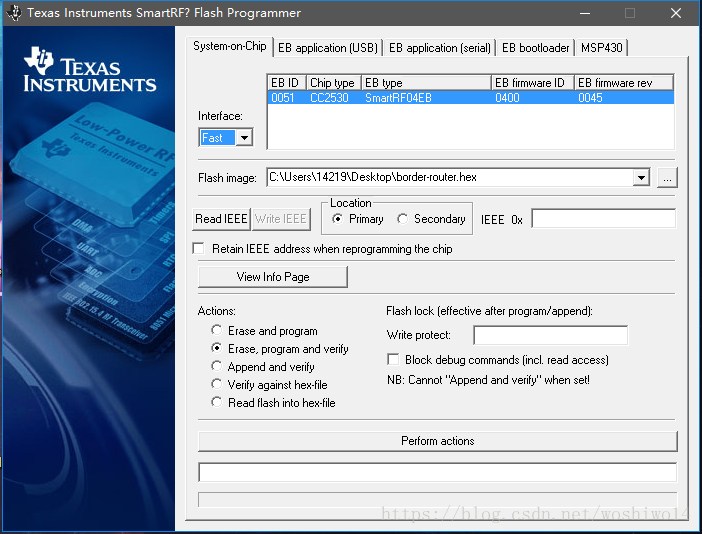The image size is (702, 534).
Task: Click the progress bar at the bottom
Action: (437, 500)
